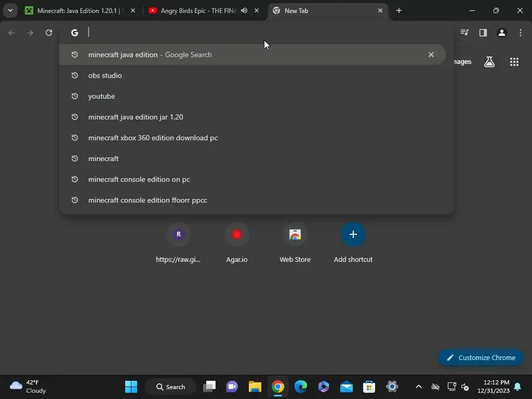Select minecraft console edition on pc suggestion
This screenshot has width=532, height=399.
(252, 179)
